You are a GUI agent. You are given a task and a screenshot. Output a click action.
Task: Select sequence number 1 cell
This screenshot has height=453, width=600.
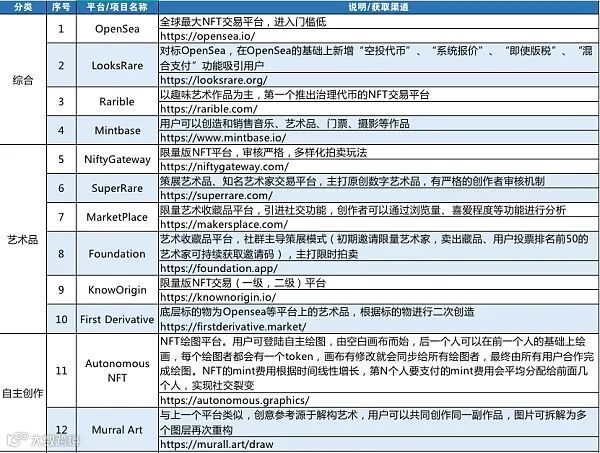61,29
